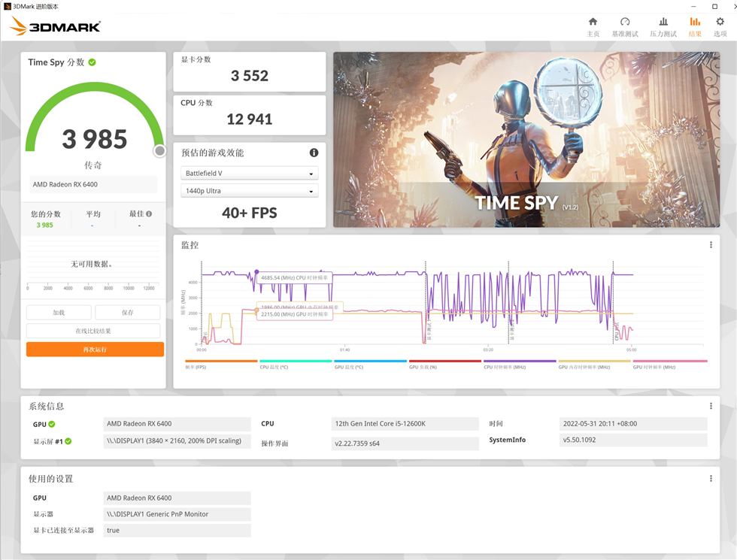Click the 'true' value for display connected
737x560 pixels.
click(177, 531)
